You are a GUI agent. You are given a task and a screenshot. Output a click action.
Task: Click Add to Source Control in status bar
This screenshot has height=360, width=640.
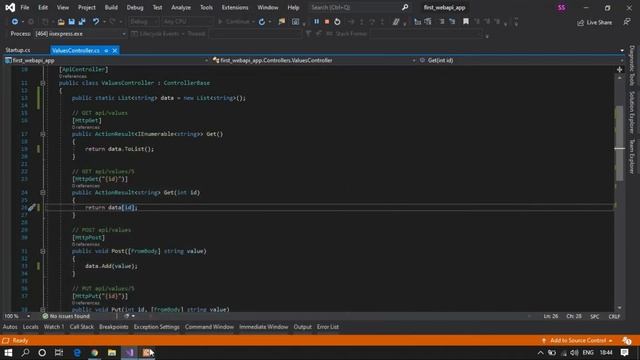click(x=577, y=340)
